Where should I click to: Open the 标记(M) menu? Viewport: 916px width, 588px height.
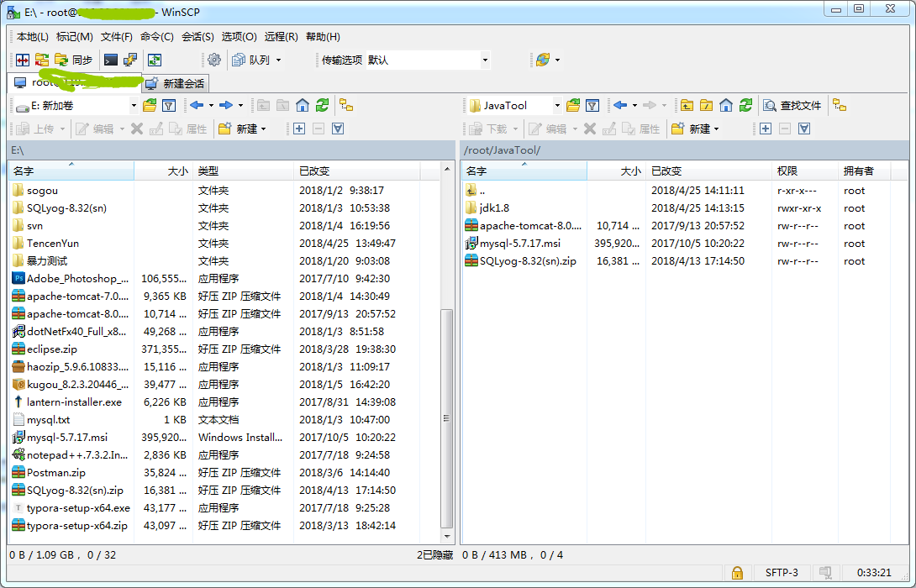coord(74,37)
